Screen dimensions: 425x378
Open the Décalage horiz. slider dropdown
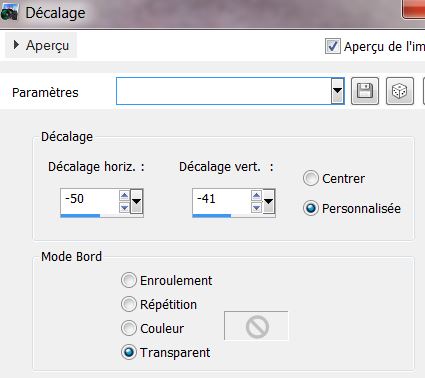click(136, 201)
